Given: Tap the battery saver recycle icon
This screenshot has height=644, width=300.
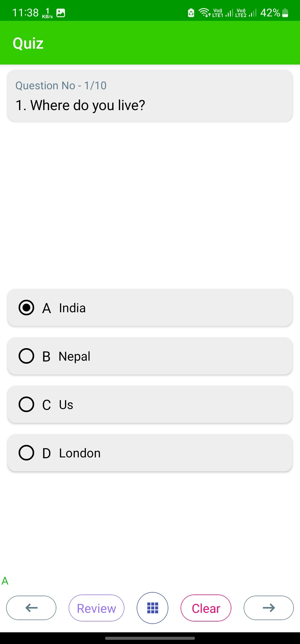Looking at the screenshot, I should tap(191, 13).
